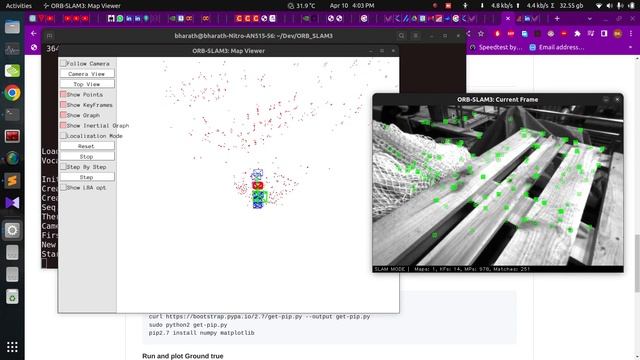
Task: Click the Current Frame camera image
Action: pos(498,185)
